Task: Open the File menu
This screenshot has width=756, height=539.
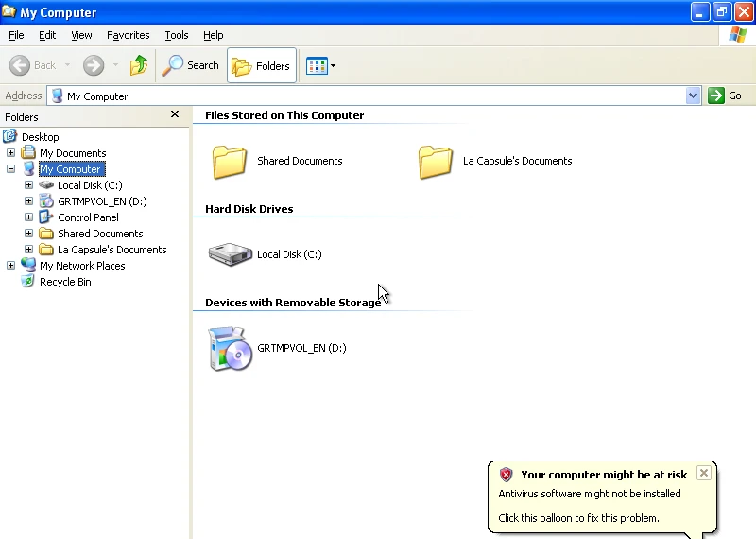Action: pos(16,35)
